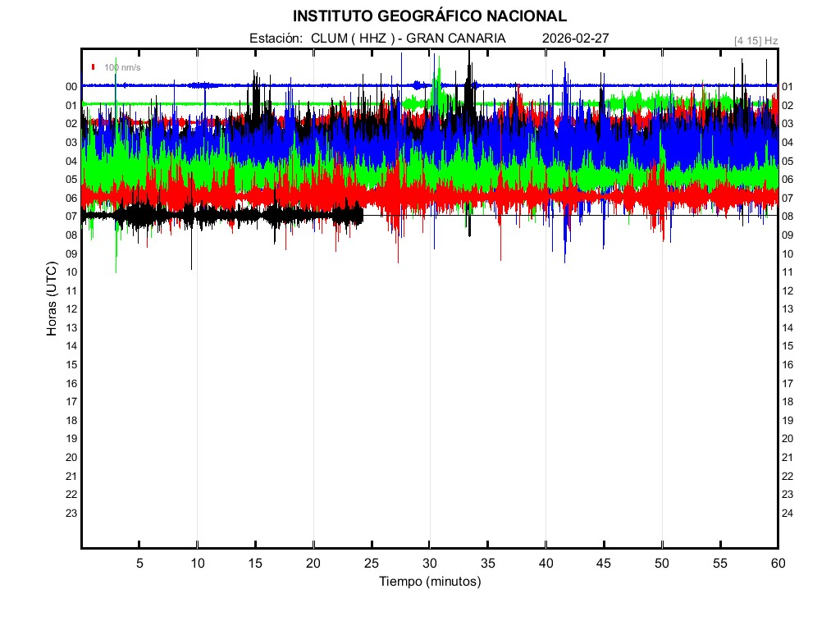The width and height of the screenshot is (840, 630).
Task: Click the station name CLUM ( HHZ )
Action: click(x=349, y=39)
